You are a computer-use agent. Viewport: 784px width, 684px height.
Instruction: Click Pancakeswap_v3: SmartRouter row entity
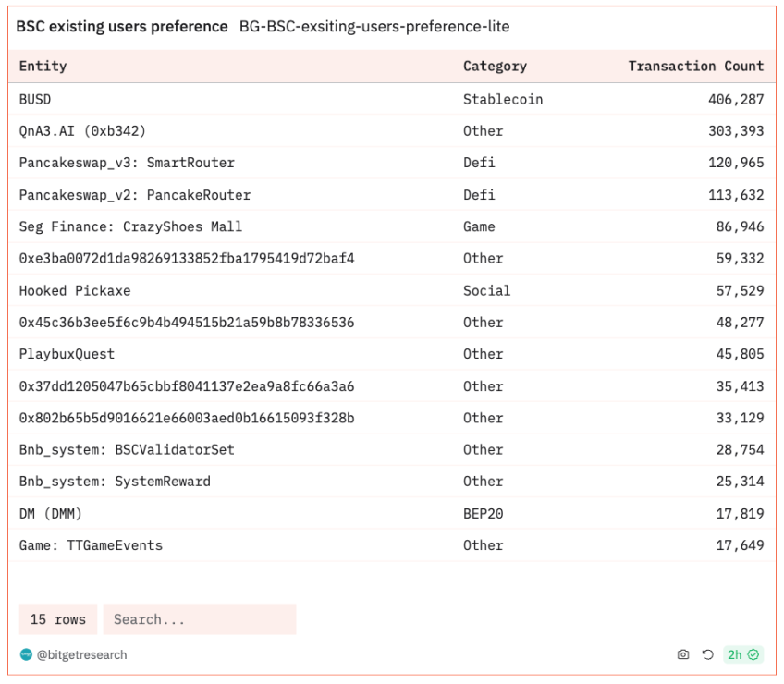pyautogui.click(x=127, y=163)
